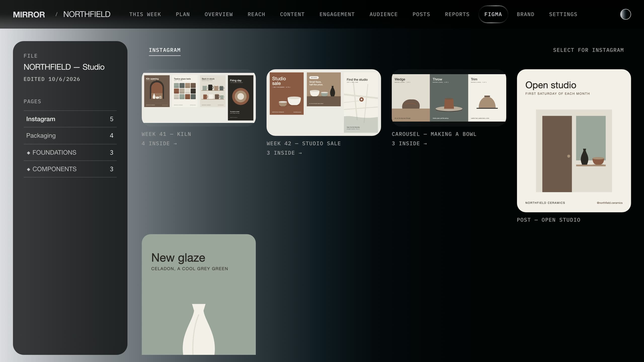The width and height of the screenshot is (644, 362).
Task: Expand '3 INSIDE →' under Week 42 Studio Sale
Action: [284, 153]
